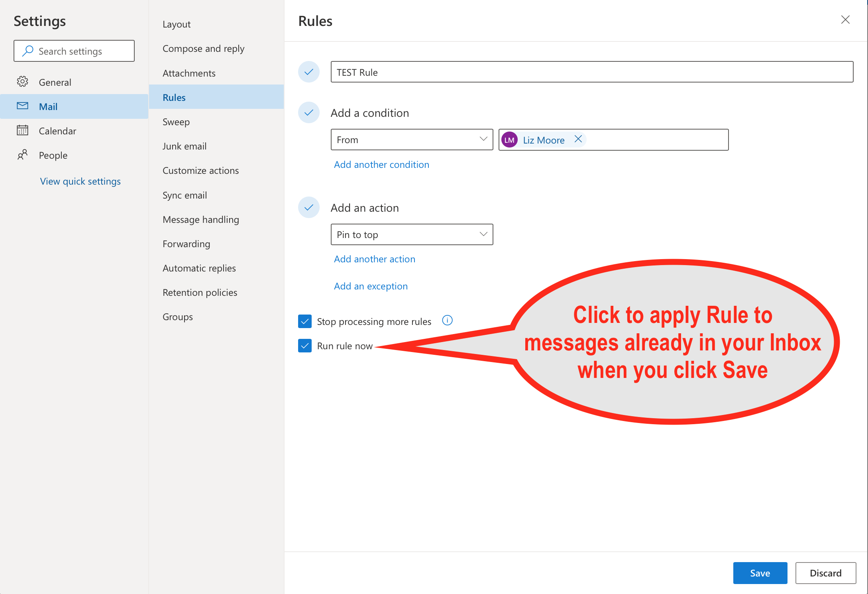Close the Rules panel with X

point(845,20)
